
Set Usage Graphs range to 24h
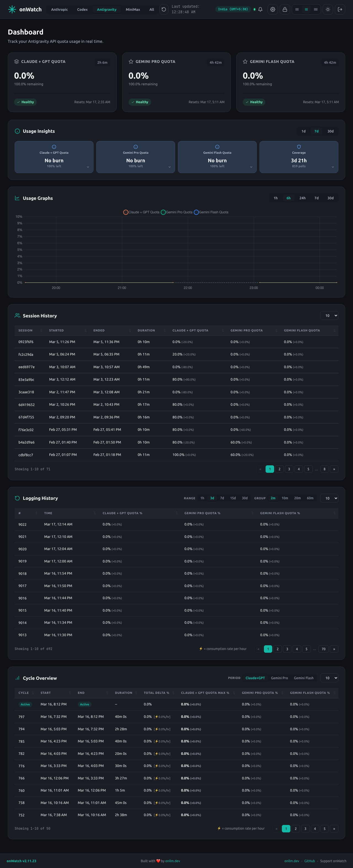click(303, 198)
